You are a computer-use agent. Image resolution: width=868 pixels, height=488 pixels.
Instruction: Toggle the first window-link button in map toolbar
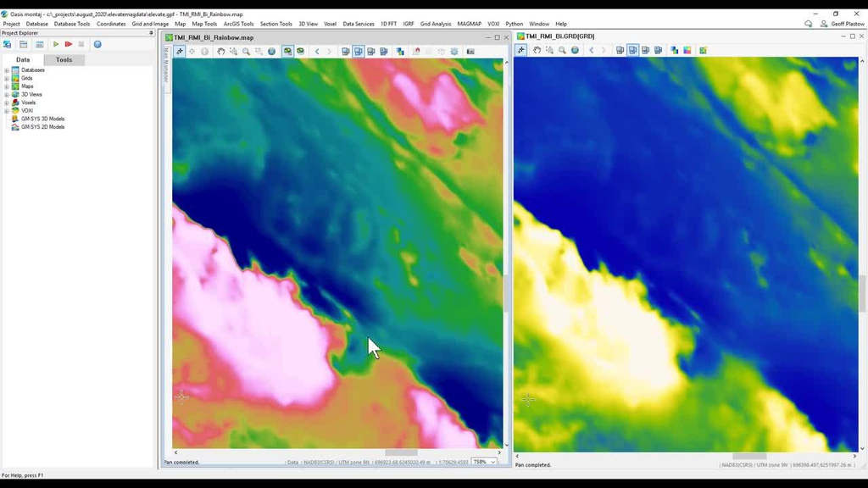(x=346, y=52)
